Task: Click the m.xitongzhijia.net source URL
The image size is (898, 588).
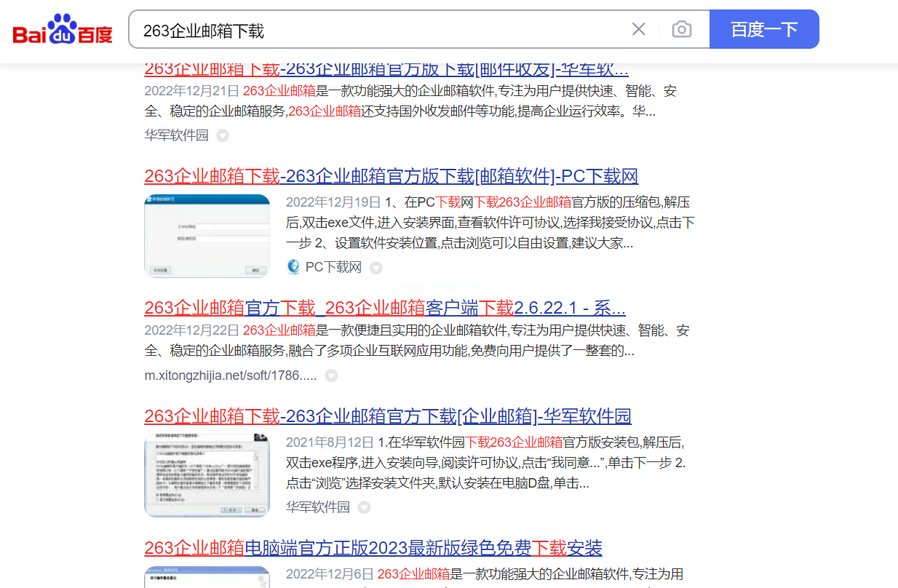Action: (230, 376)
